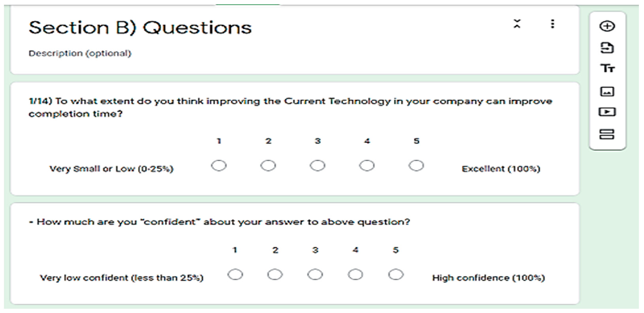Image resolution: width=644 pixels, height=313 pixels.
Task: Choose rating 4 on the confidence scale
Action: click(355, 275)
